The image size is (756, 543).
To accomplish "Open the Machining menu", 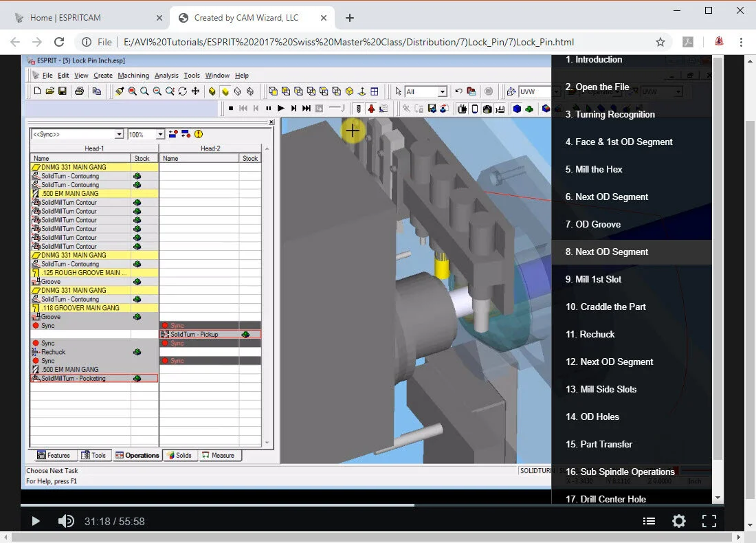I will (x=133, y=75).
